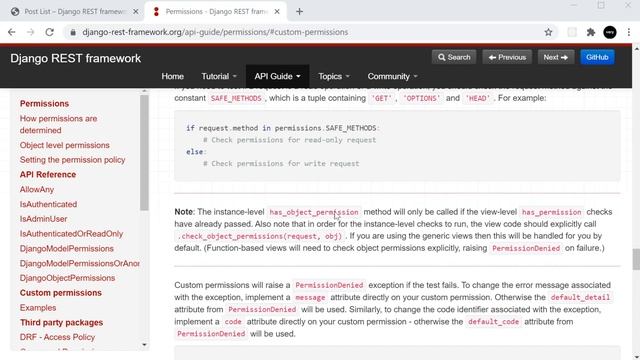The width and height of the screenshot is (640, 360).
Task: Open Custom permissions sidebar heading
Action: (x=60, y=293)
